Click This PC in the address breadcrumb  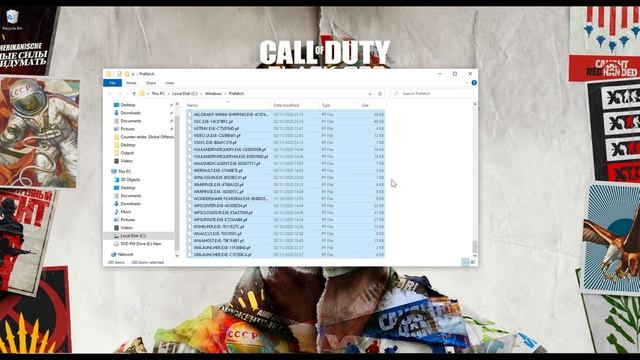point(158,93)
